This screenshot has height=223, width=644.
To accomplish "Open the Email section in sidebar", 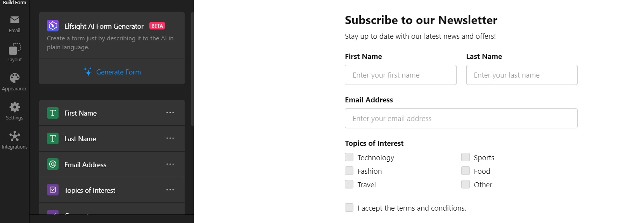I will tap(14, 24).
